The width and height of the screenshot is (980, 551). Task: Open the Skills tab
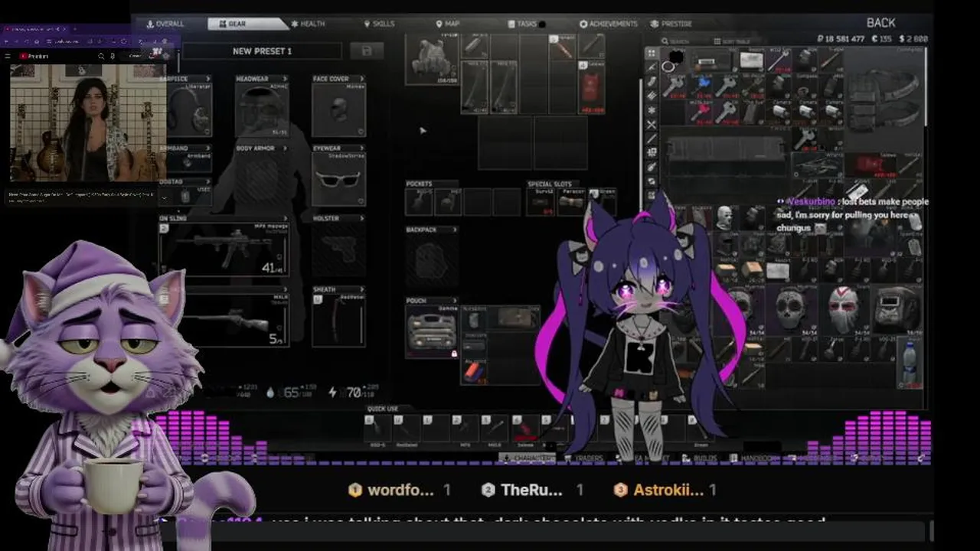point(379,24)
